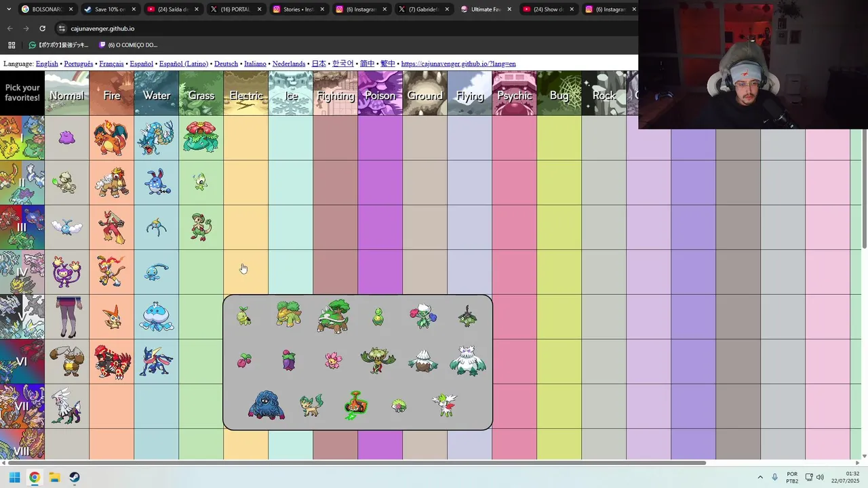Viewport: 868px width, 488px height.
Task: Open the Windows Start menu
Action: point(14,477)
